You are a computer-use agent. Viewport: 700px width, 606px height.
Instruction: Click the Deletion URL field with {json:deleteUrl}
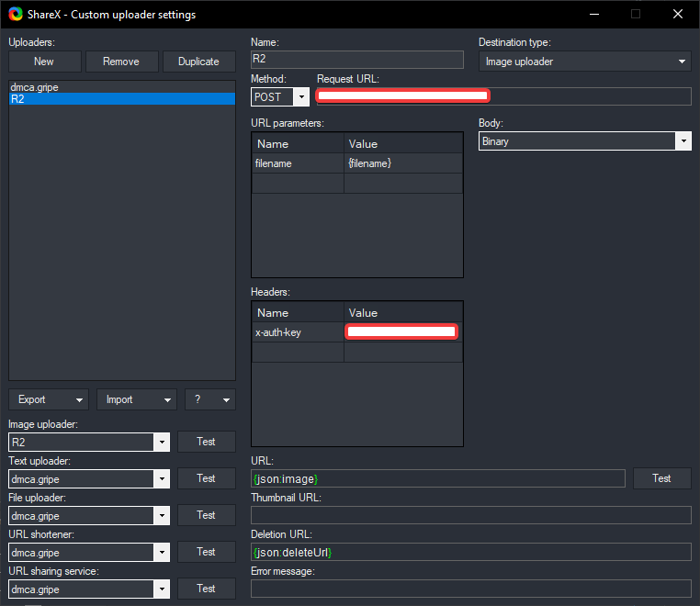click(x=471, y=552)
